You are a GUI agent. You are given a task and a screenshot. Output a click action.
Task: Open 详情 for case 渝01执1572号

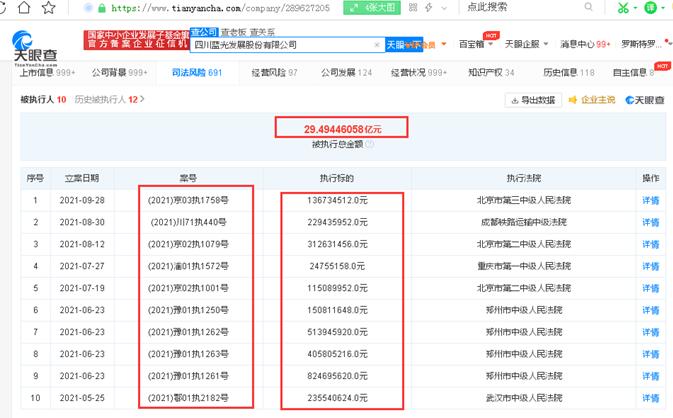pos(650,266)
